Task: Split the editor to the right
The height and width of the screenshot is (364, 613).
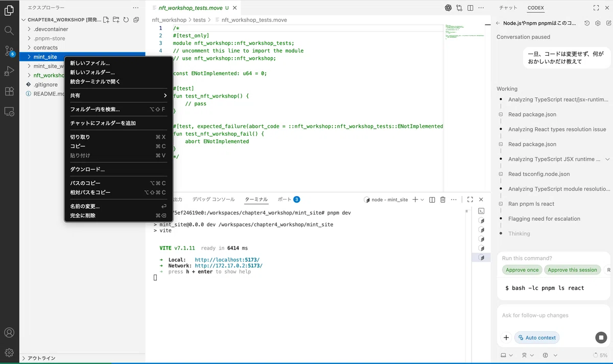Action: (470, 8)
